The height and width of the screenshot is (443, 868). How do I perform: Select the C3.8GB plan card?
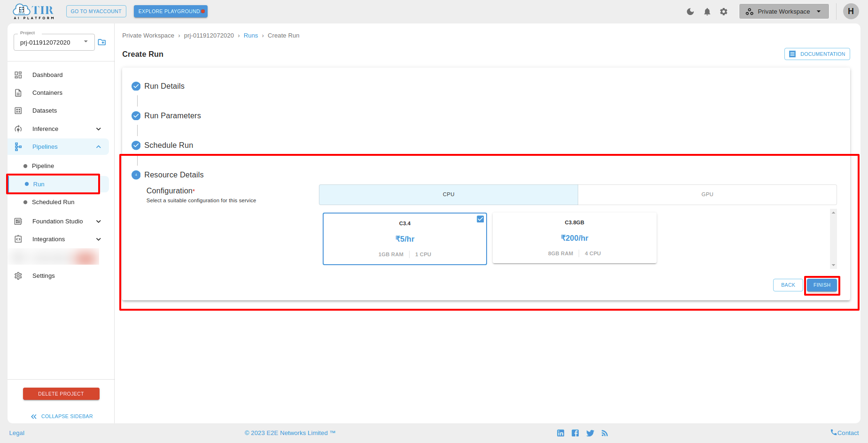coord(574,238)
